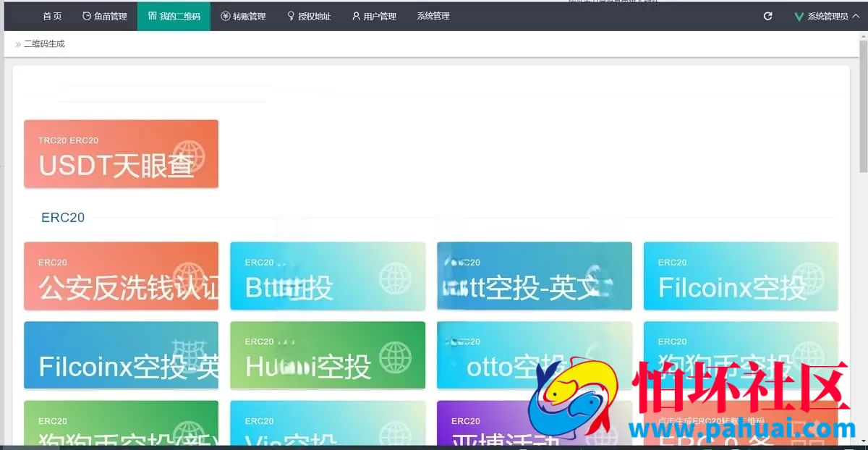868x450 pixels.
Task: Click globe icon on 公安反洗钱认证 card
Action: click(190, 278)
